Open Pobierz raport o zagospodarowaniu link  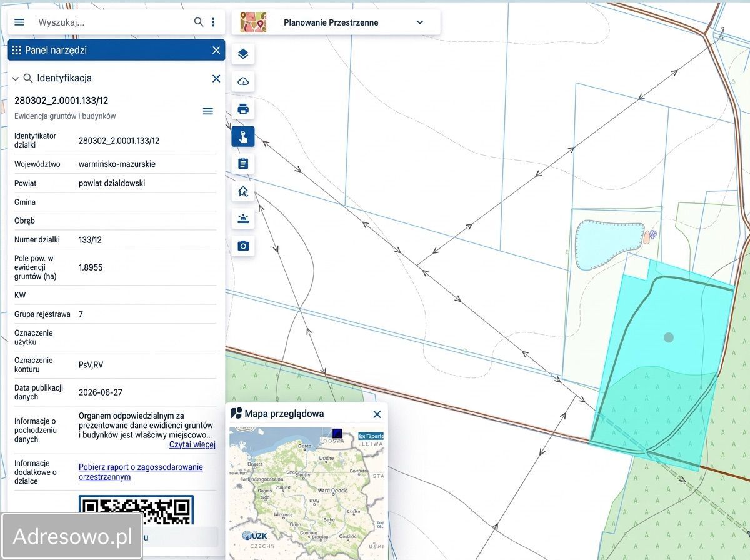pyautogui.click(x=141, y=472)
